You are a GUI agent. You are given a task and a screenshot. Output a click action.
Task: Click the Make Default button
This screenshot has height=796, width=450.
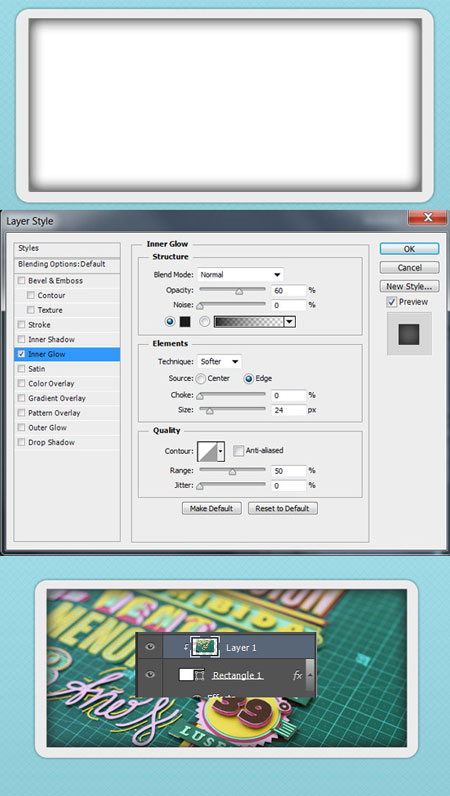211,508
